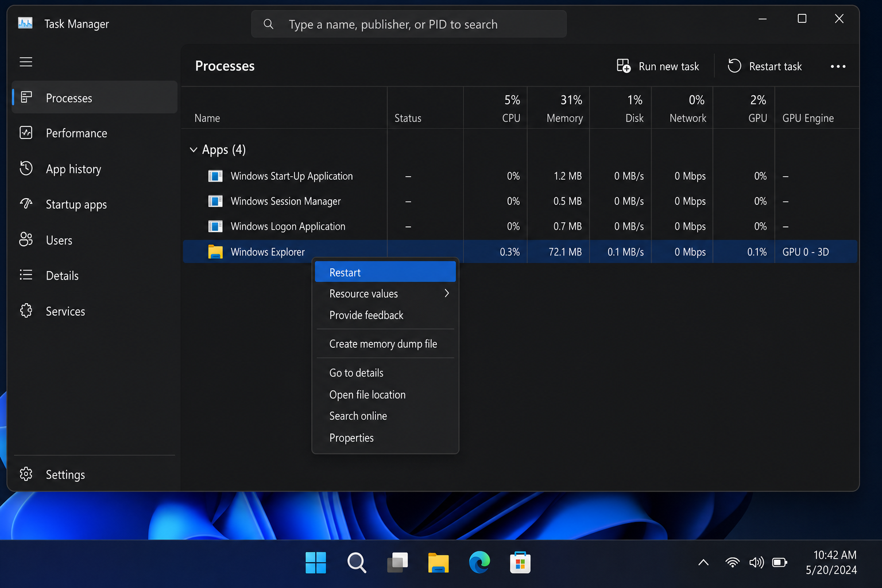Choose Search online in context menu
This screenshot has width=882, height=588.
[x=385, y=416]
